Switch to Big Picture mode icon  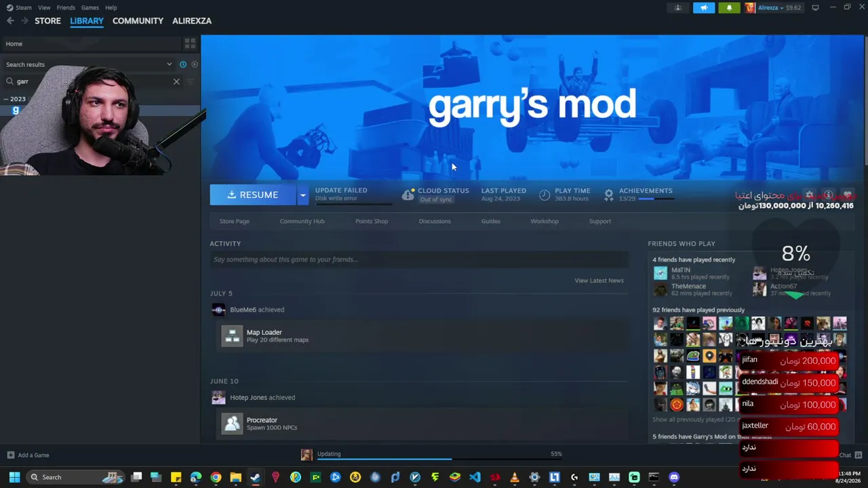[x=815, y=7]
